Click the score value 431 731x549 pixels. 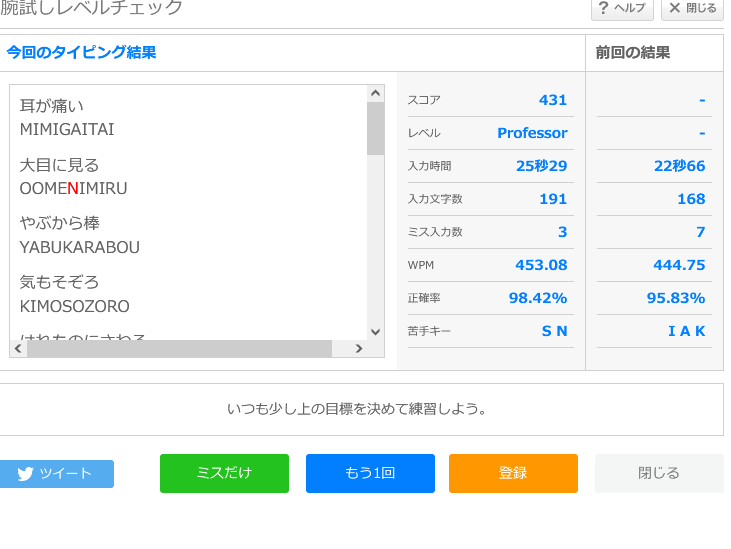(552, 100)
